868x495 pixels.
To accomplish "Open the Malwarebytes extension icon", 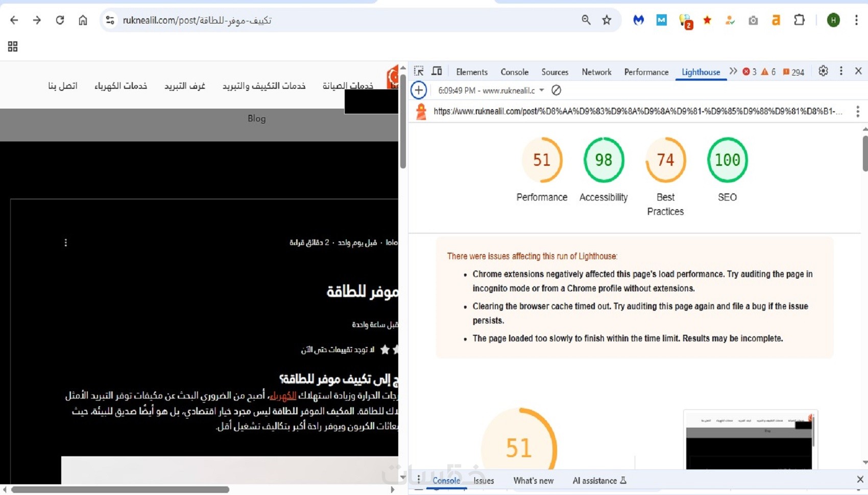I will (638, 20).
